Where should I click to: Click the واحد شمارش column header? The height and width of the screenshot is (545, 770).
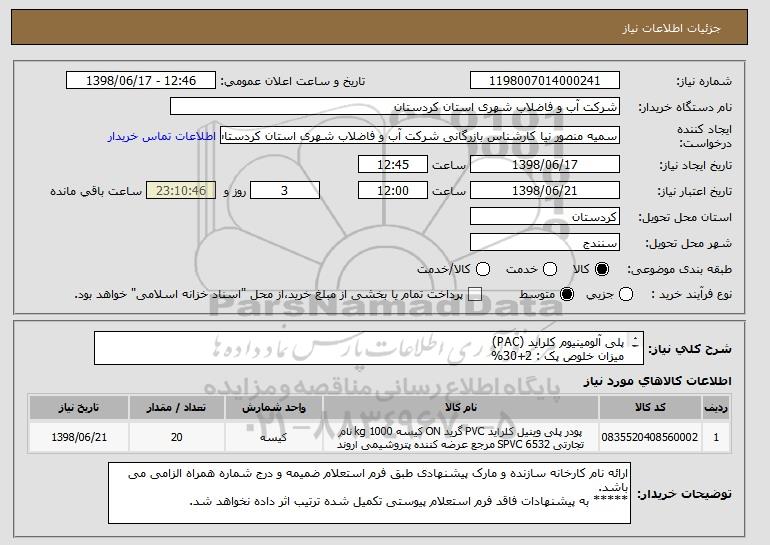[x=274, y=408]
